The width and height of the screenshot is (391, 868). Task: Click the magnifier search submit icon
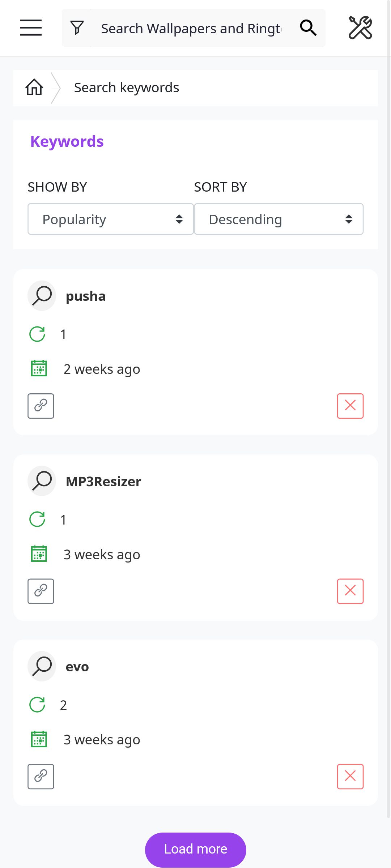(x=308, y=28)
